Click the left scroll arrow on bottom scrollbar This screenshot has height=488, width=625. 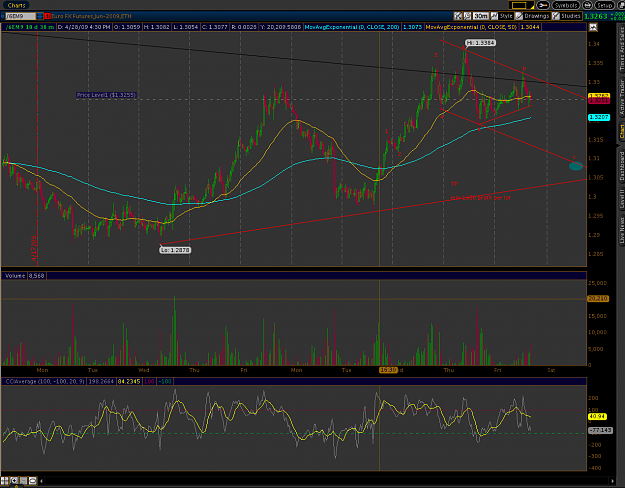41,481
